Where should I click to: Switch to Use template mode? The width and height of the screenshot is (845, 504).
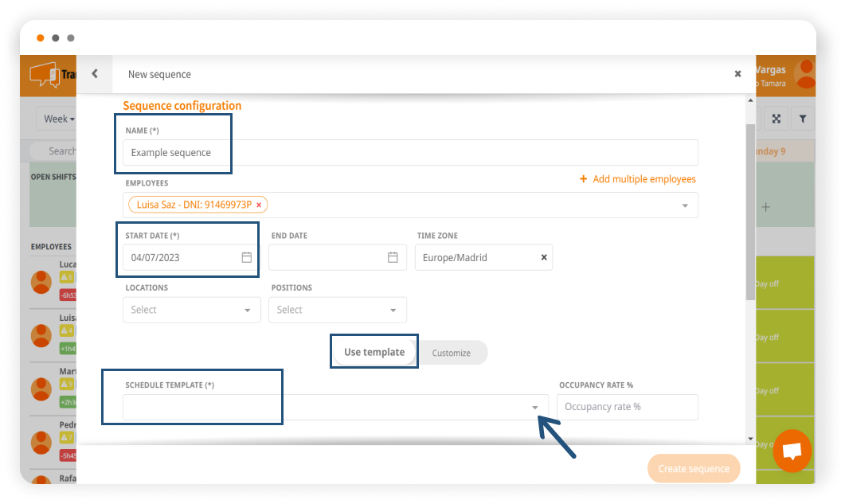coord(374,352)
